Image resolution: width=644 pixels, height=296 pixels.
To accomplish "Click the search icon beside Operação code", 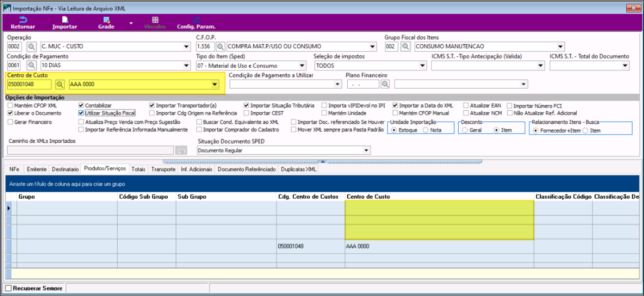I will pyautogui.click(x=32, y=46).
